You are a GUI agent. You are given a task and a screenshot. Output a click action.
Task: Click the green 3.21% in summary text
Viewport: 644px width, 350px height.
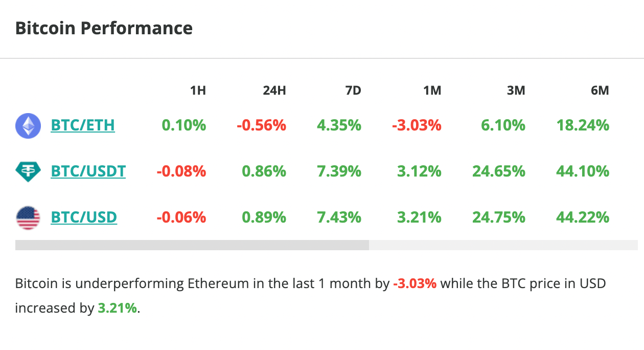pos(117,308)
